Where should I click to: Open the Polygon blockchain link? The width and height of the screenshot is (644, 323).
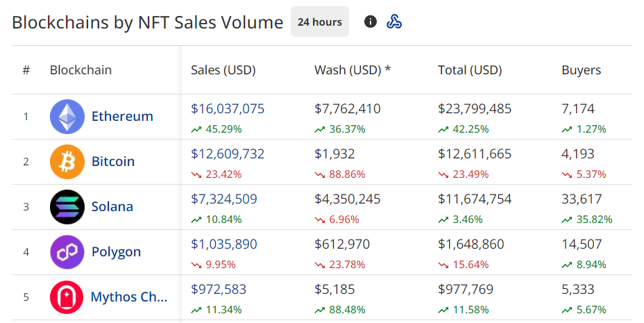tap(116, 252)
